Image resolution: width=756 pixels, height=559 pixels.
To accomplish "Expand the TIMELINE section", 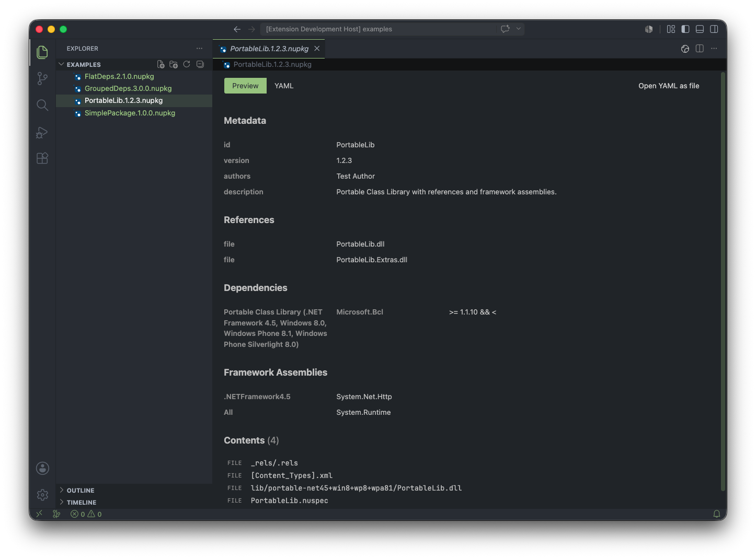I will 82,502.
